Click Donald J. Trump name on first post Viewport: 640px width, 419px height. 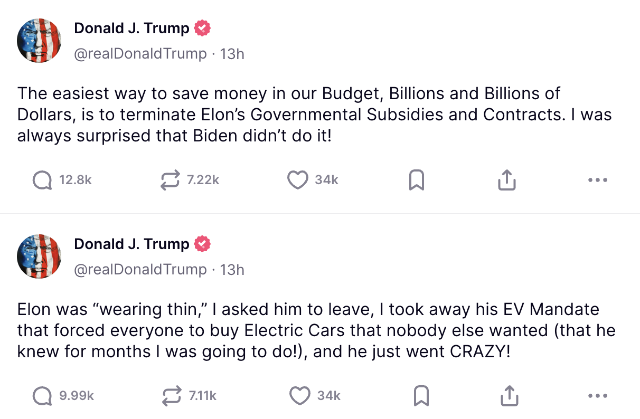tap(131, 28)
